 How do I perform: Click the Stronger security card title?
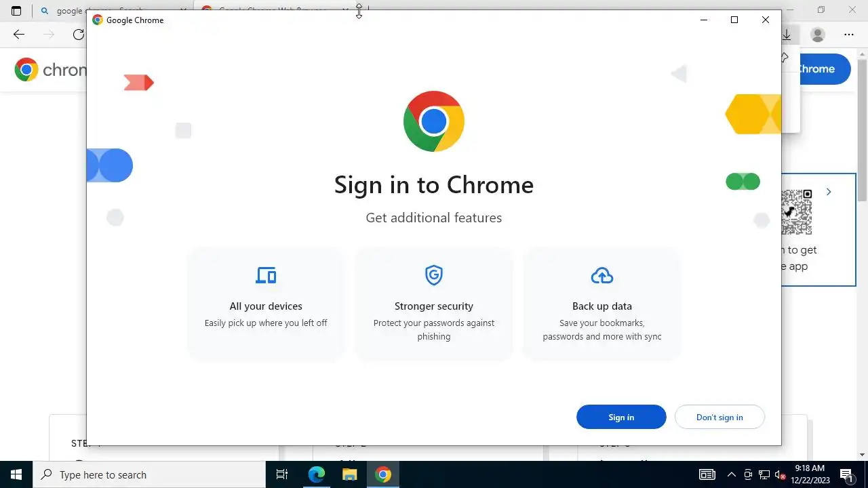pos(434,306)
